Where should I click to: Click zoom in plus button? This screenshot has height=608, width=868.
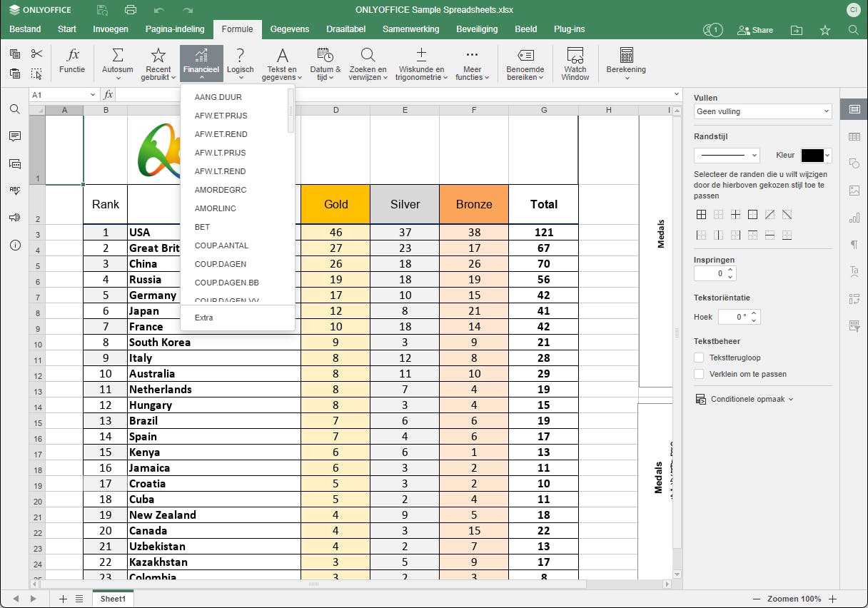tap(832, 599)
